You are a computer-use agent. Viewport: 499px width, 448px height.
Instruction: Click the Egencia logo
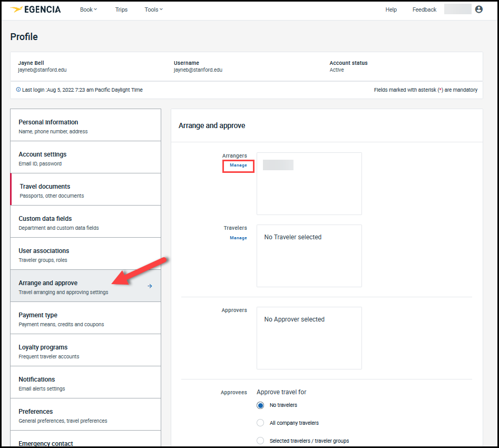[35, 9]
